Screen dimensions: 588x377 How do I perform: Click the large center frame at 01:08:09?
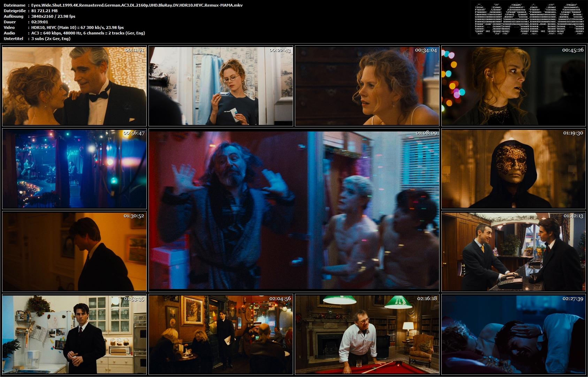[x=294, y=210]
